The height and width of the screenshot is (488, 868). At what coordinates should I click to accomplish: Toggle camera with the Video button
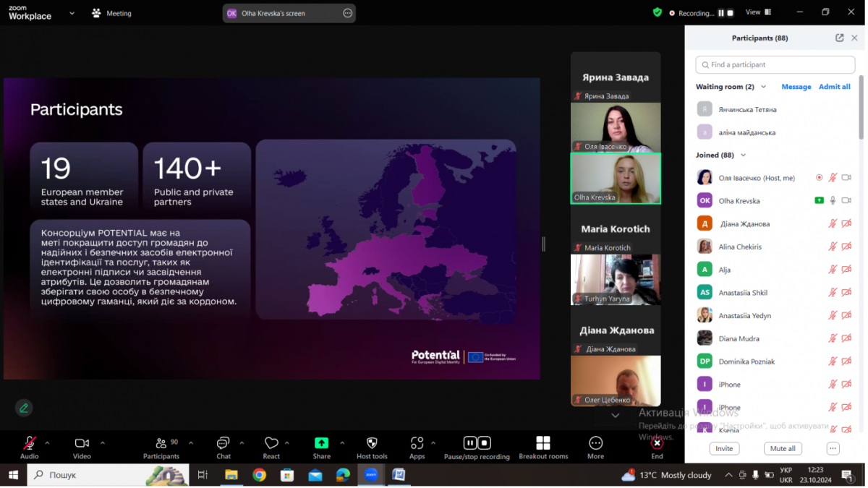point(82,443)
